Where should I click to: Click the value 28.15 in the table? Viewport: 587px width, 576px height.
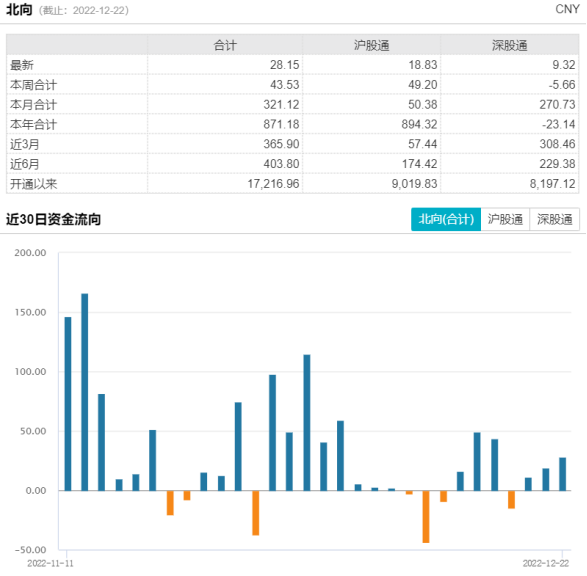285,65
